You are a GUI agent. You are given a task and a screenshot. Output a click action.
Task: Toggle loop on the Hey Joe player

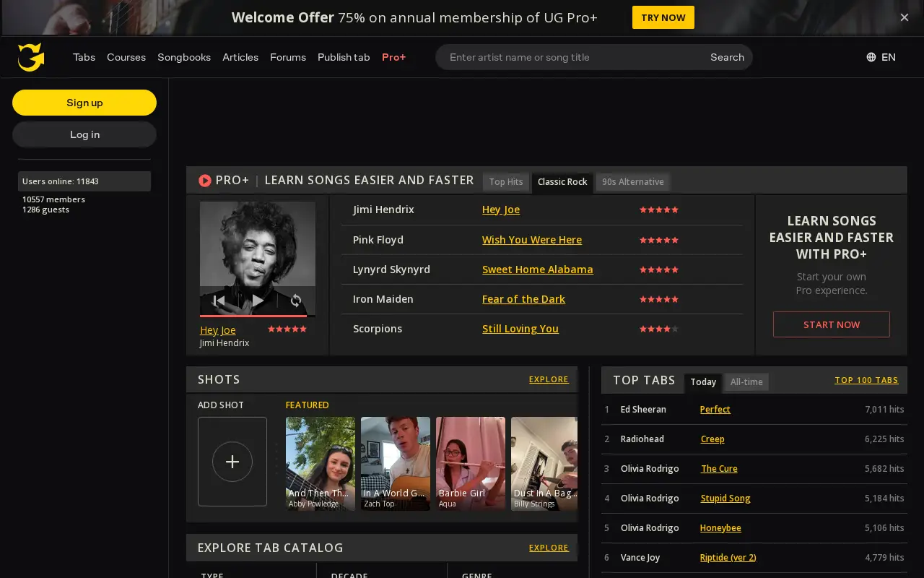pos(296,300)
